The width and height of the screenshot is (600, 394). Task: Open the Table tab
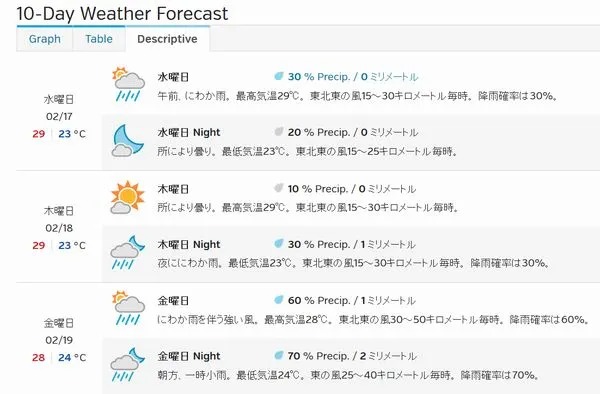click(x=99, y=39)
